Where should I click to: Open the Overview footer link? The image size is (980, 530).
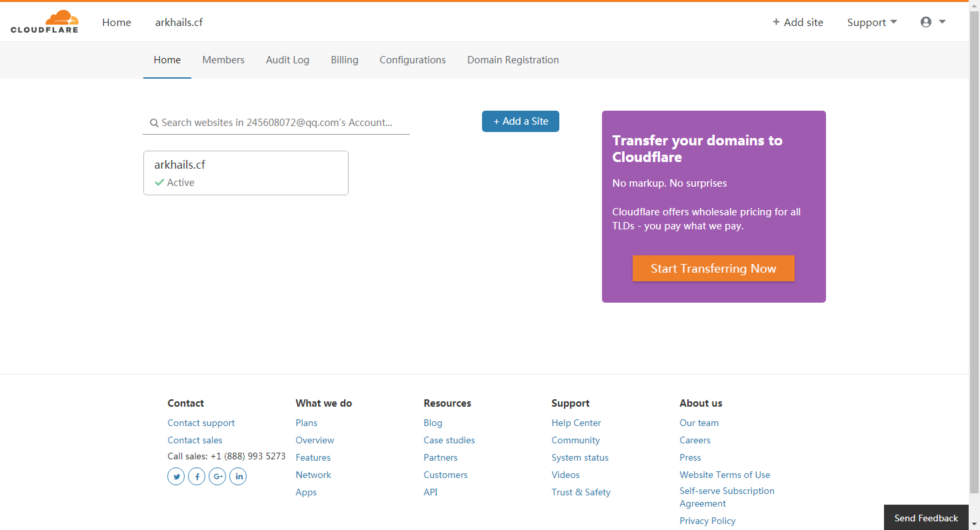(315, 440)
